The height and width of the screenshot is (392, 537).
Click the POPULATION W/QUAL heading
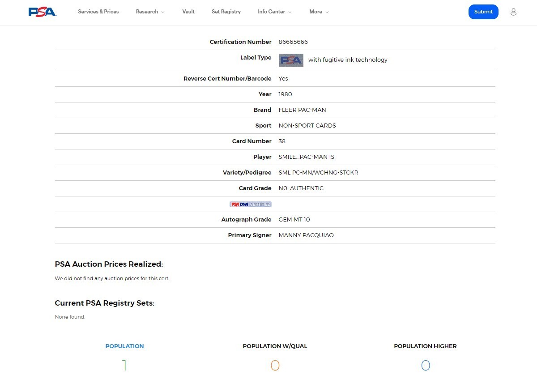pyautogui.click(x=275, y=346)
